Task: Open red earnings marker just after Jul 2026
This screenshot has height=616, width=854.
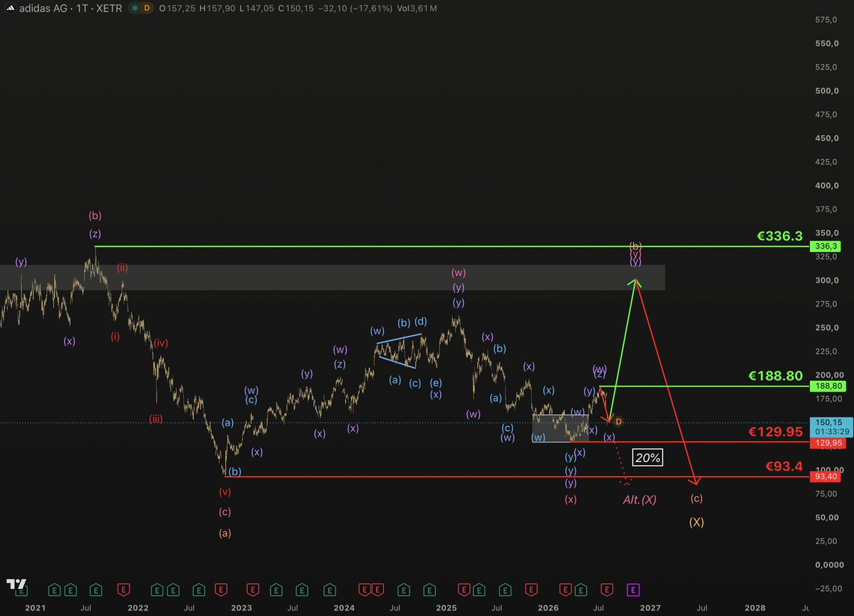Action: point(607,590)
